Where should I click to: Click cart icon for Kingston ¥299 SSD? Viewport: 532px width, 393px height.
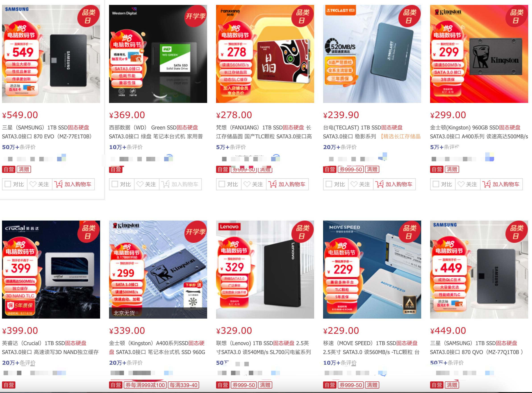click(x=487, y=184)
